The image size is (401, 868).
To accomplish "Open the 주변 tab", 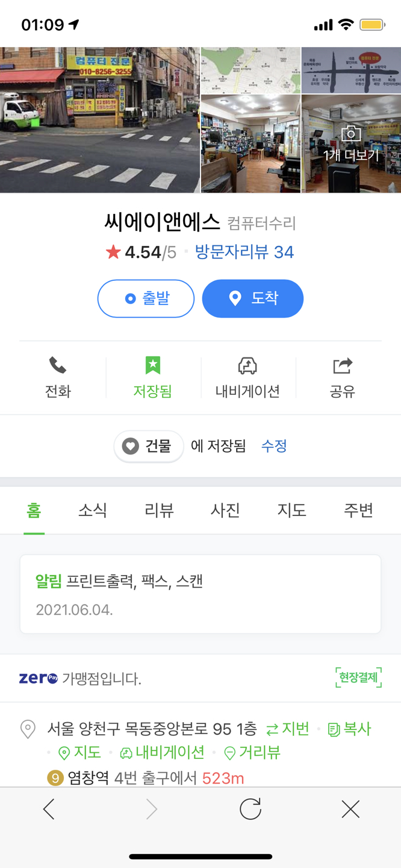I will tap(358, 511).
